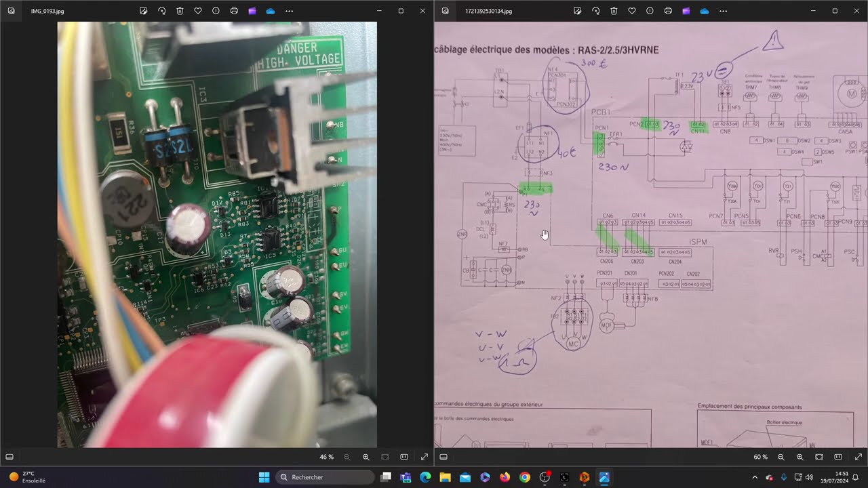868x488 pixels.
Task: Open Clipchamp icon in IMG_0193.jpg window
Action: 252,11
